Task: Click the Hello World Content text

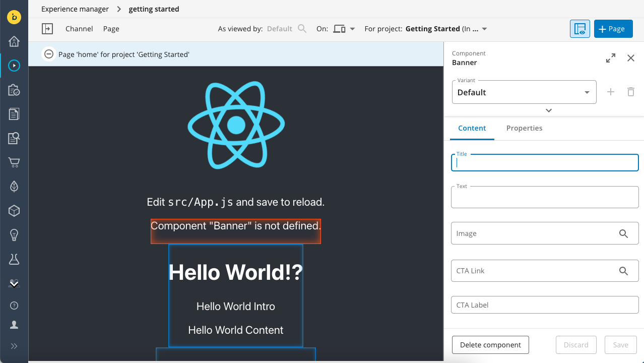Action: pos(236,330)
